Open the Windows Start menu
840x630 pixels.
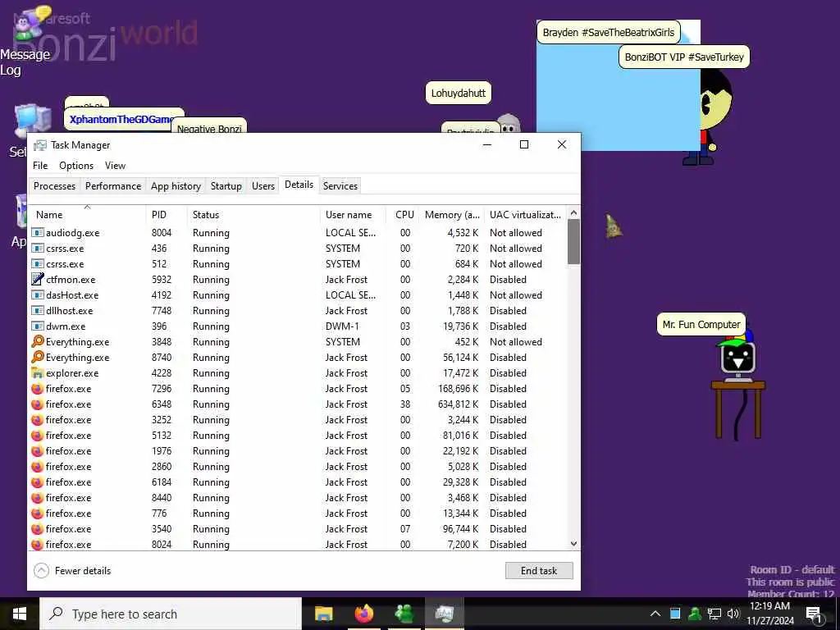coord(20,614)
